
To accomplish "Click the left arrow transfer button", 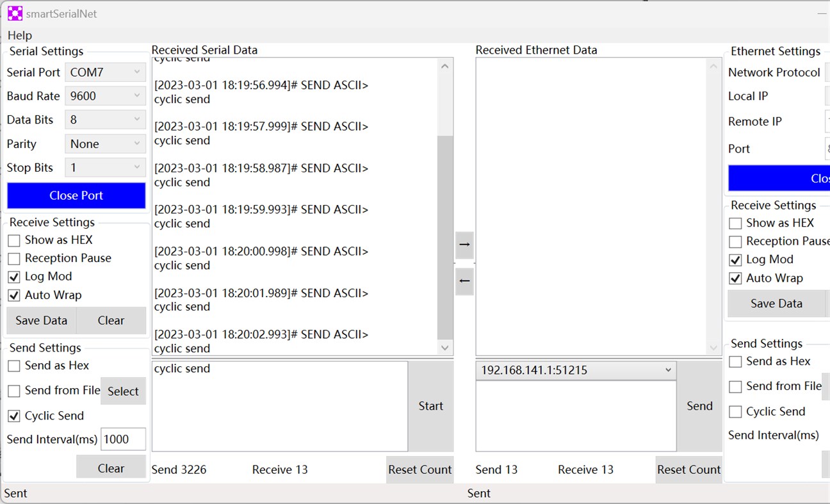I will [464, 281].
